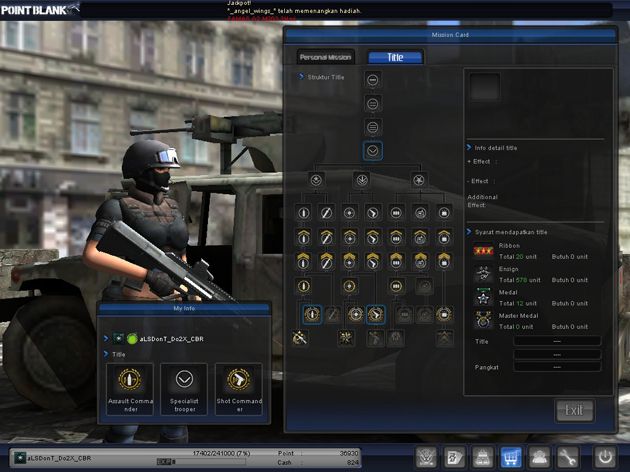Image resolution: width=630 pixels, height=472 pixels.
Task: Select the three-bar title icon in tree
Action: 372,128
